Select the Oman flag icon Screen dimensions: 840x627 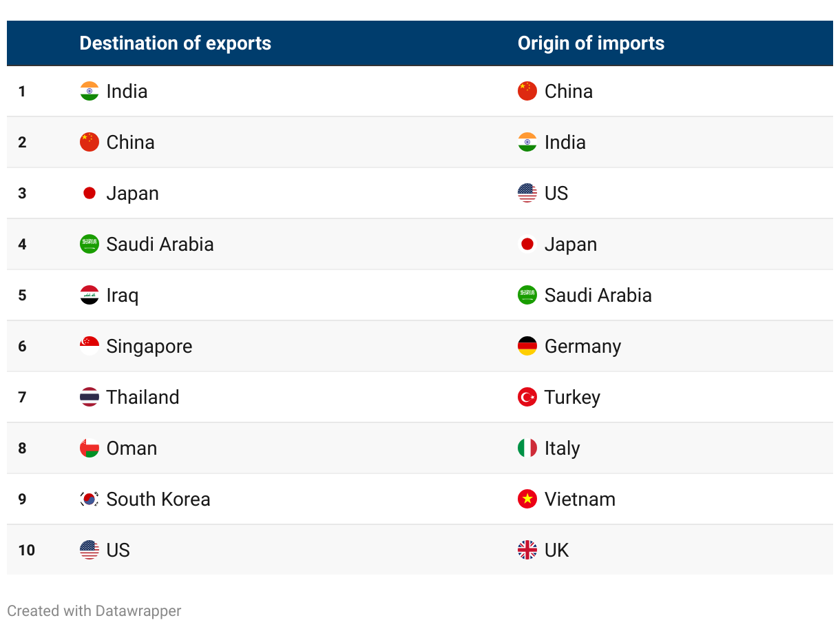pyautogui.click(x=90, y=448)
